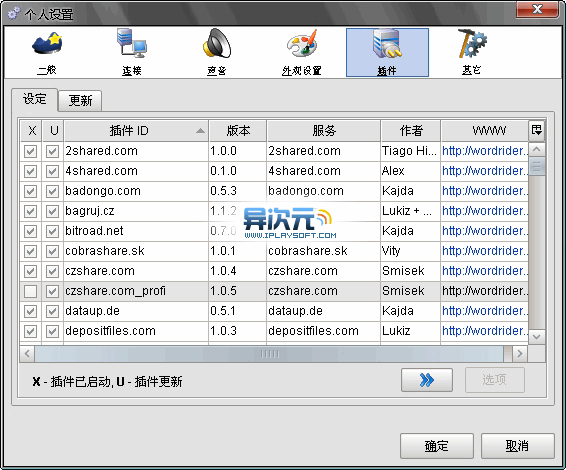Screen dimensions: 566x470
Task: Open the table column chooser icon
Action: (x=537, y=130)
